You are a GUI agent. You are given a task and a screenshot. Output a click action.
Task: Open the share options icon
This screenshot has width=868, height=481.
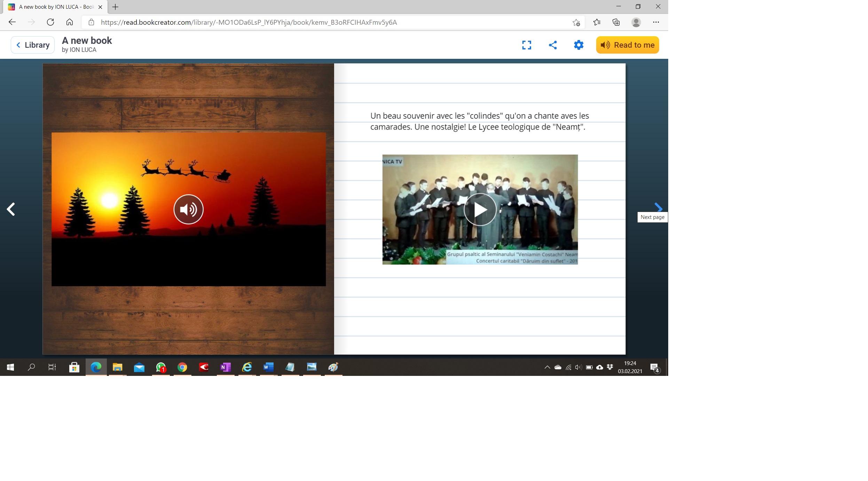pyautogui.click(x=552, y=45)
